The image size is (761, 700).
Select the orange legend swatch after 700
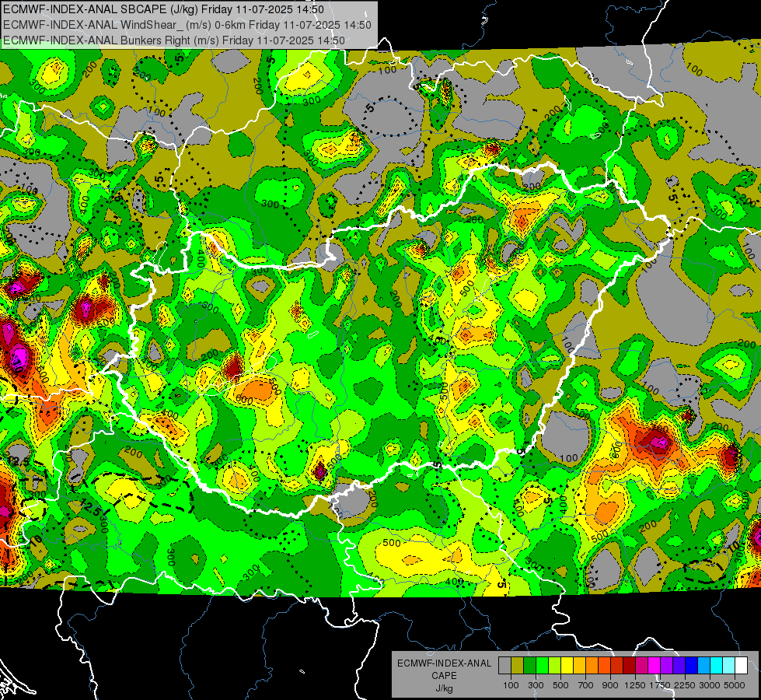(x=592, y=666)
